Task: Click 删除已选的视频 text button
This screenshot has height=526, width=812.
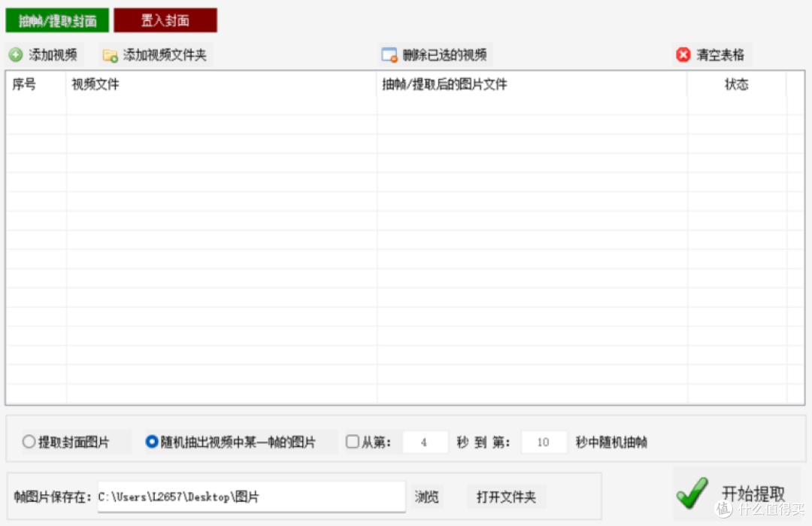Action: 445,55
